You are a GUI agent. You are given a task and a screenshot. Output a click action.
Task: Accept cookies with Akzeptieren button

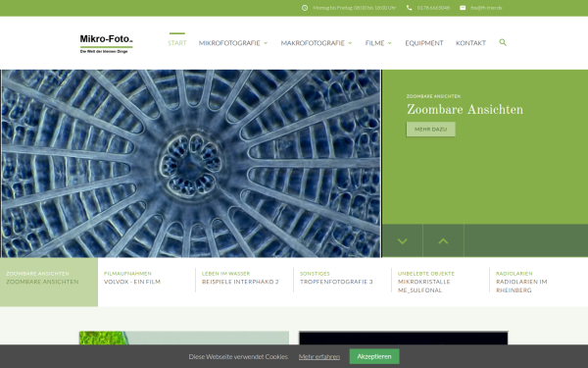click(374, 356)
